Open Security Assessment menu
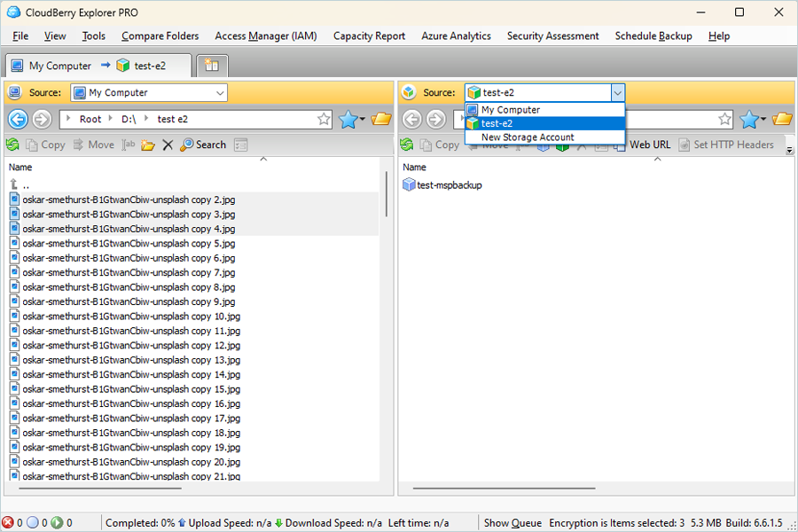Viewport: 798px width, 532px height. (x=552, y=36)
